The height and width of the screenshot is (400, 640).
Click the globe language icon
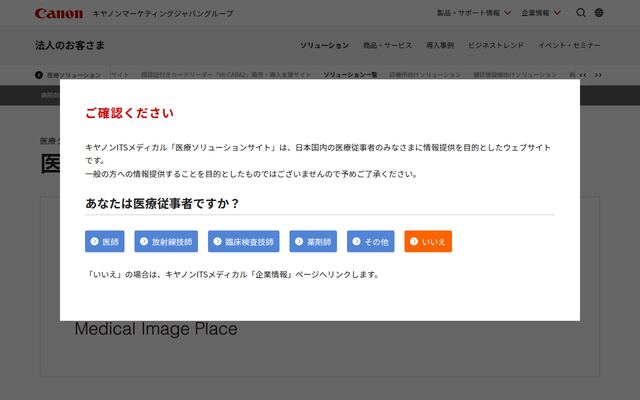[x=599, y=13]
